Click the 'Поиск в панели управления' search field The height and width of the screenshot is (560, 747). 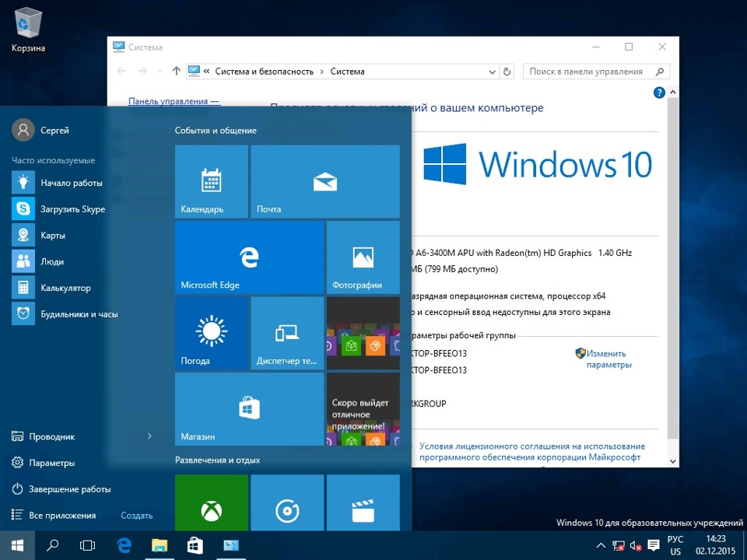pyautogui.click(x=597, y=72)
